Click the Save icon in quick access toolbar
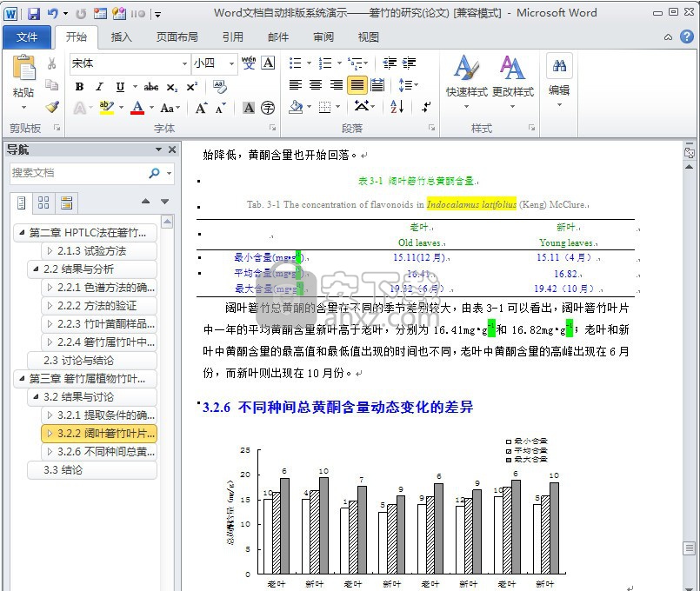 click(x=34, y=14)
